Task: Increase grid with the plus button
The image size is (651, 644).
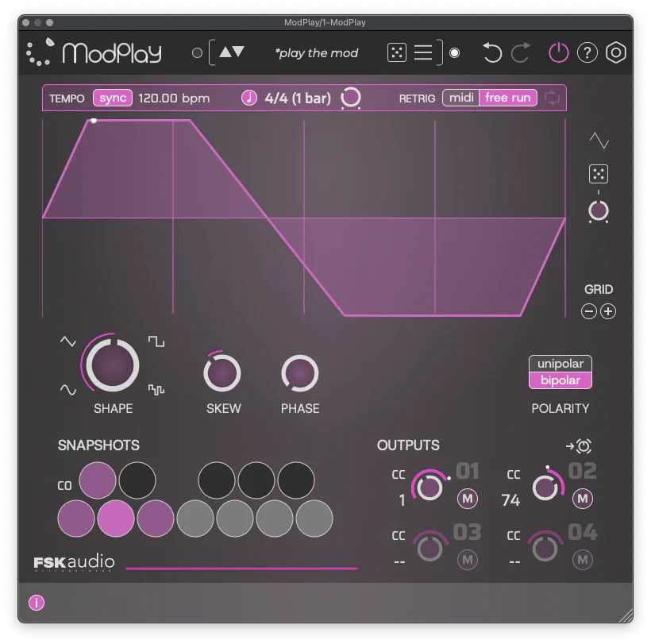Action: (608, 311)
